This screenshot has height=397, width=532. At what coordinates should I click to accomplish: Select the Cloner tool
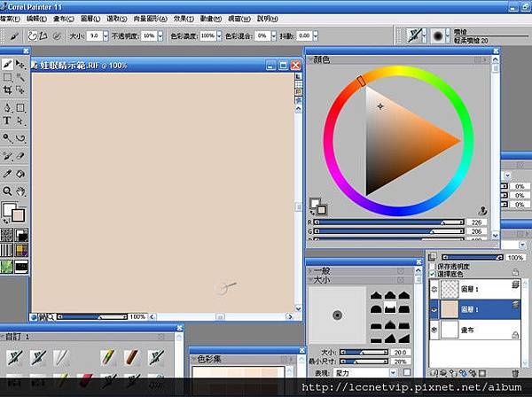(7, 156)
